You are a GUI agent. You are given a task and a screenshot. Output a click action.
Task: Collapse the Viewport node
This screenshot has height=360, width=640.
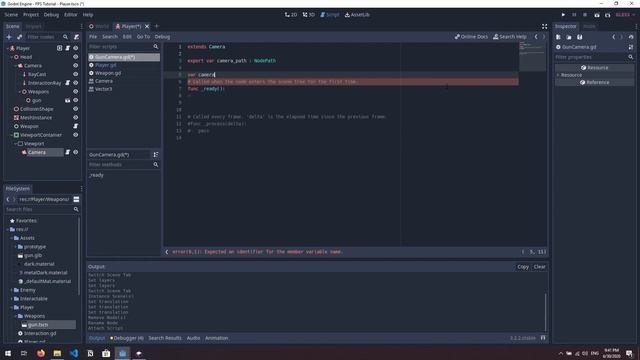click(x=16, y=144)
